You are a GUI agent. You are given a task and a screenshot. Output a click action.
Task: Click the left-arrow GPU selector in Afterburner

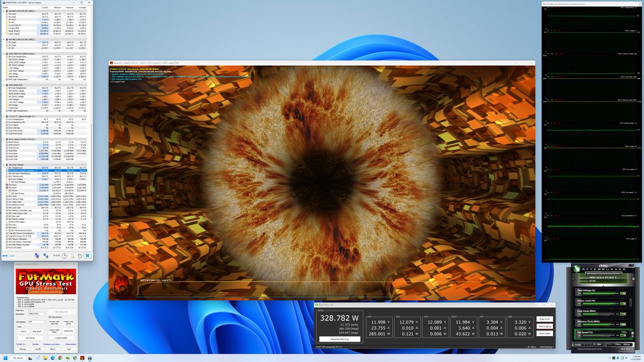pos(573,277)
